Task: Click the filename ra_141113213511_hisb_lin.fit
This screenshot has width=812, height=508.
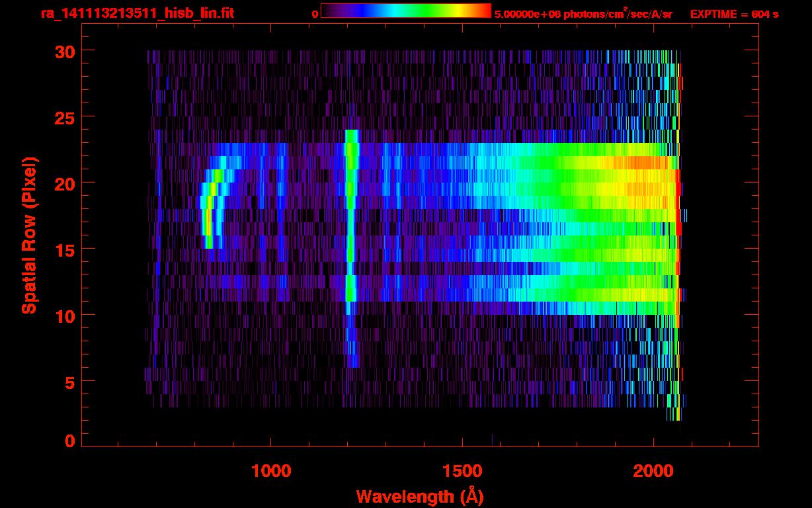Action: 136,13
